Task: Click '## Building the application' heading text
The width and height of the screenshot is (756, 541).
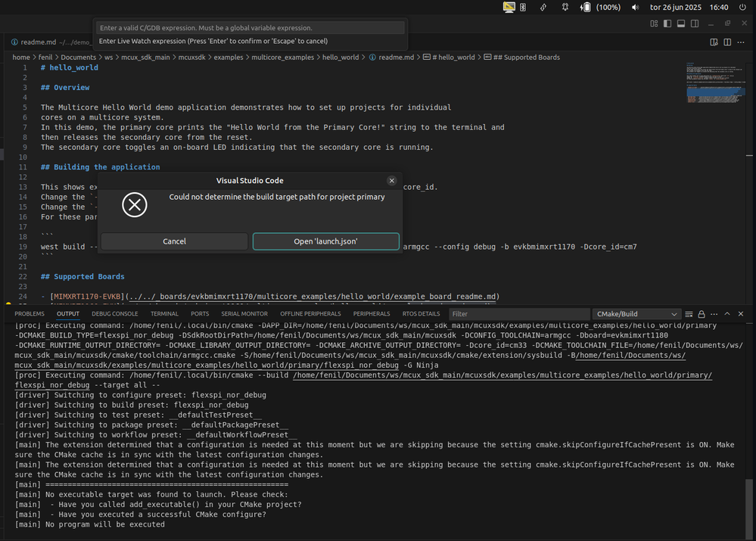Action: coord(101,167)
